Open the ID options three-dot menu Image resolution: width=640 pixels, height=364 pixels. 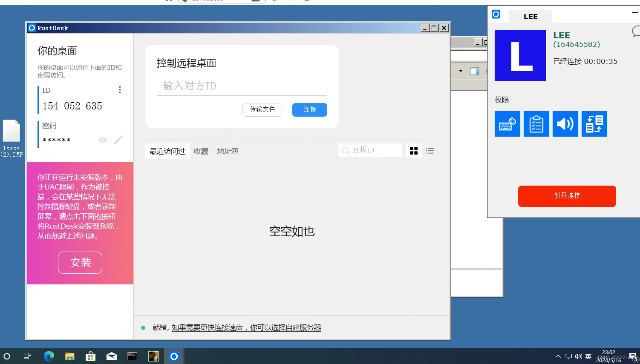tap(120, 89)
